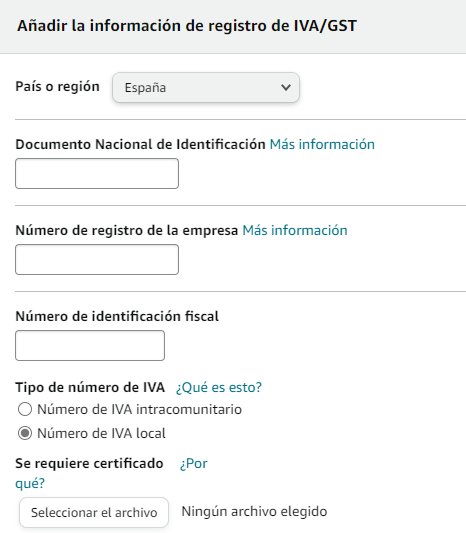The height and width of the screenshot is (533, 466).
Task: Focus the Número de identificación fiscal text box
Action: coord(90,345)
